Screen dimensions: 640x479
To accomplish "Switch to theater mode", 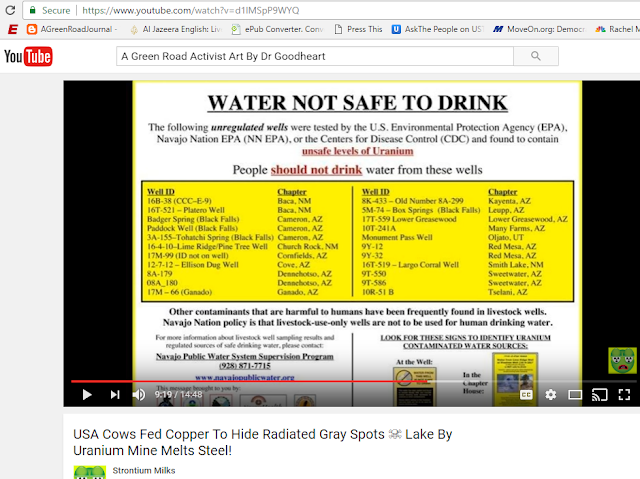I will pos(575,395).
